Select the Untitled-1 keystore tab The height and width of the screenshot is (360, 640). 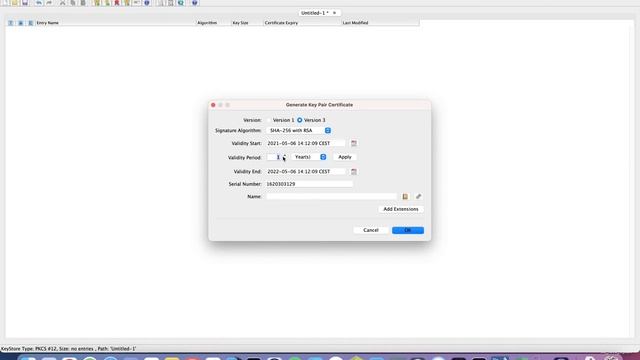click(315, 13)
